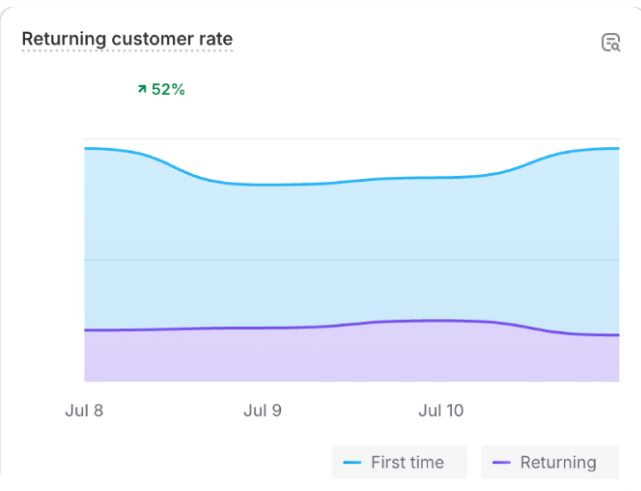
Task: Click the top horizontal gridline of the chart
Action: pyautogui.click(x=350, y=139)
